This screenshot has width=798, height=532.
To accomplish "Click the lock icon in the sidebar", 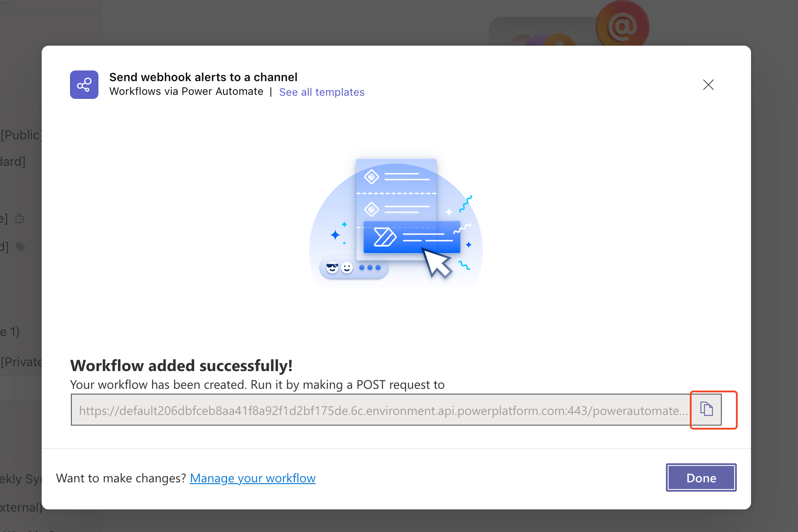I will [x=20, y=219].
